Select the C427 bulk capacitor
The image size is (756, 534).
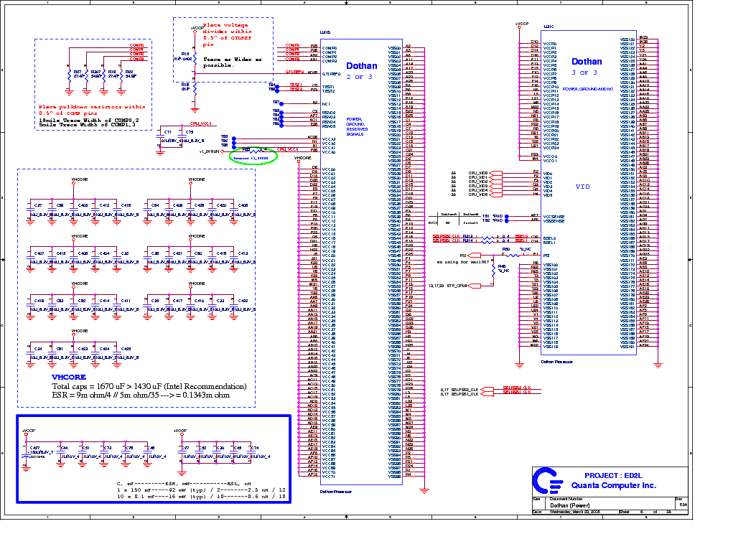click(x=27, y=455)
